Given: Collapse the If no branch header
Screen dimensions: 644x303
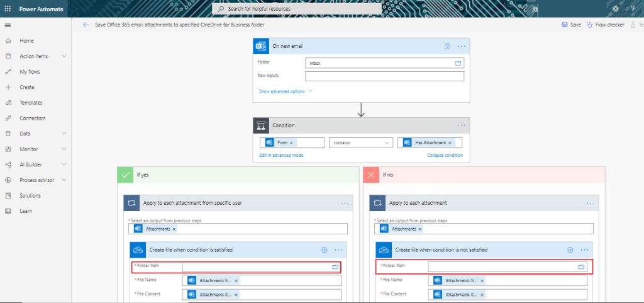Looking at the screenshot, I should coord(484,174).
